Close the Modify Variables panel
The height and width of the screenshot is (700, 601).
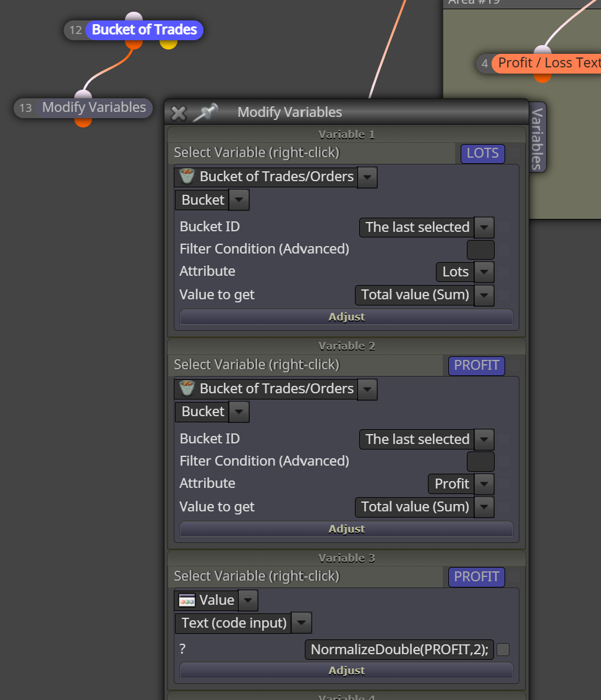pyautogui.click(x=179, y=113)
